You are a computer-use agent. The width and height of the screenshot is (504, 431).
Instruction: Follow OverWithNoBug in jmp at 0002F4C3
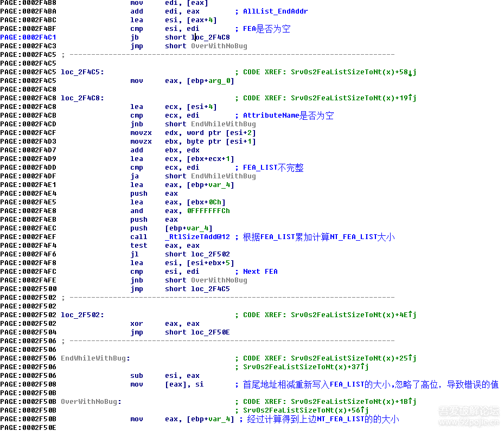click(219, 46)
